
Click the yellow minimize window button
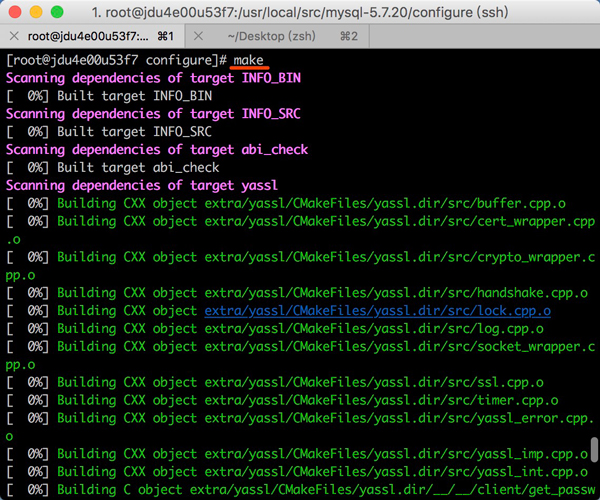(36, 12)
